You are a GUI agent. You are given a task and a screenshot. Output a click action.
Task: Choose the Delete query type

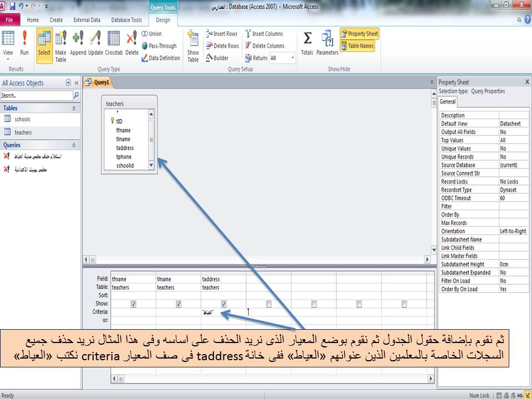coord(132,43)
